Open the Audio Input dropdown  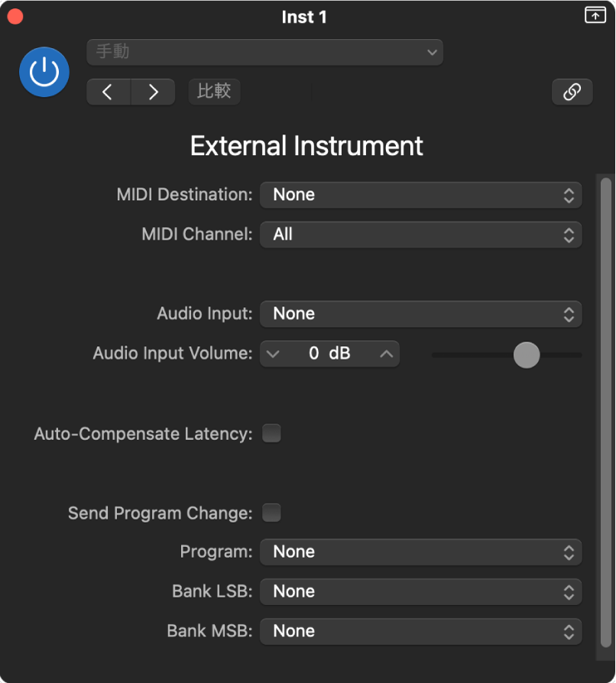click(x=420, y=314)
